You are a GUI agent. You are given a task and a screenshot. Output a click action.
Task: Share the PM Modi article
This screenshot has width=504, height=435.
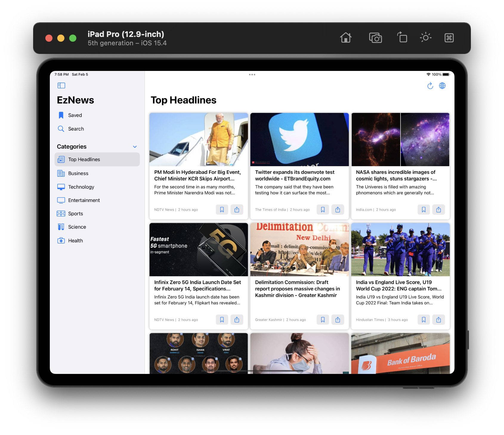[237, 209]
